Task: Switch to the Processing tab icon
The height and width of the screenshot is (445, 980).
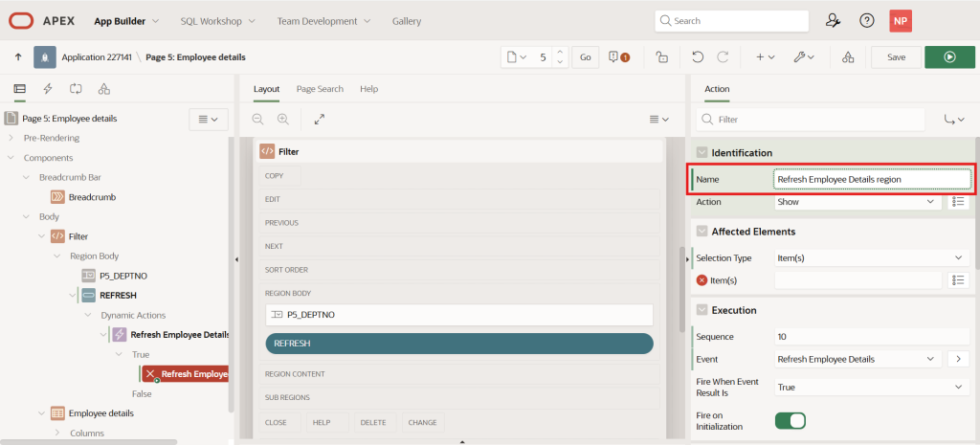Action: point(76,89)
